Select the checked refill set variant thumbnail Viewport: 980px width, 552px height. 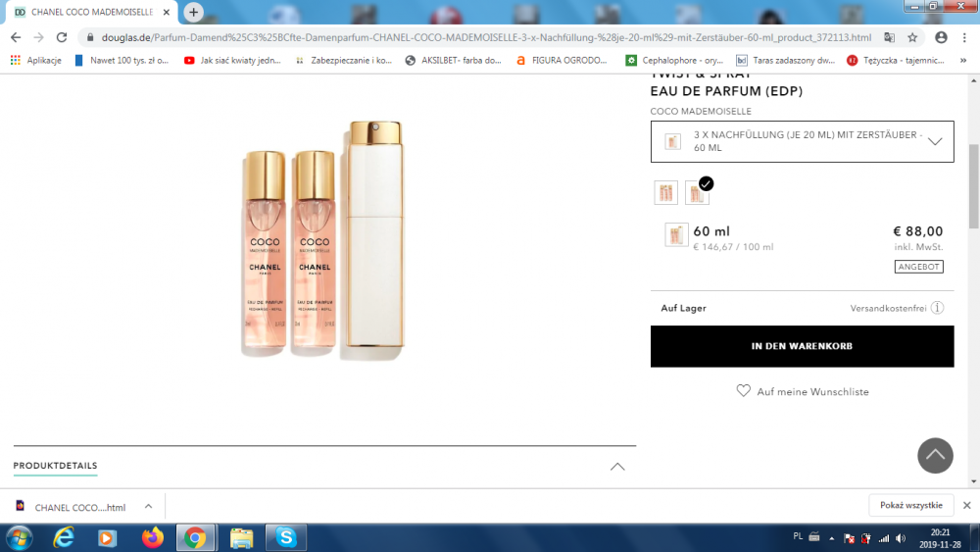click(697, 193)
